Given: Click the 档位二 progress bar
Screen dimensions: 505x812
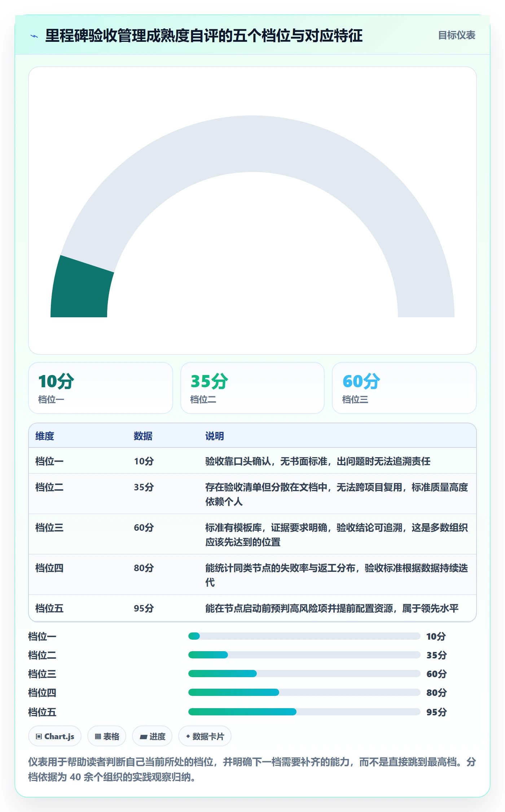Looking at the screenshot, I should pyautogui.click(x=304, y=655).
